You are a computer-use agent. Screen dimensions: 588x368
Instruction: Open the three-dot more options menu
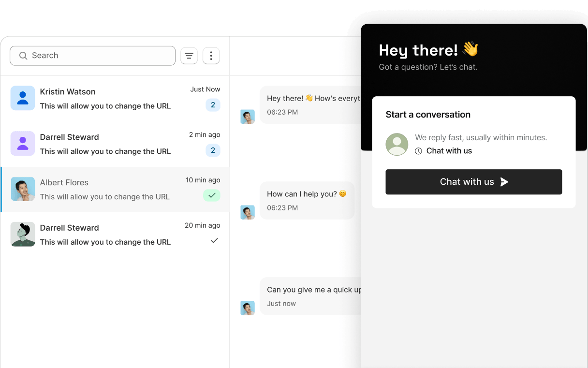coord(211,56)
